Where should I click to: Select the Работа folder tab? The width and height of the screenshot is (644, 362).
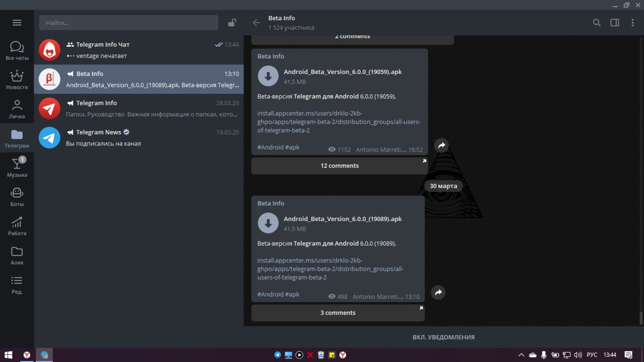(x=17, y=226)
